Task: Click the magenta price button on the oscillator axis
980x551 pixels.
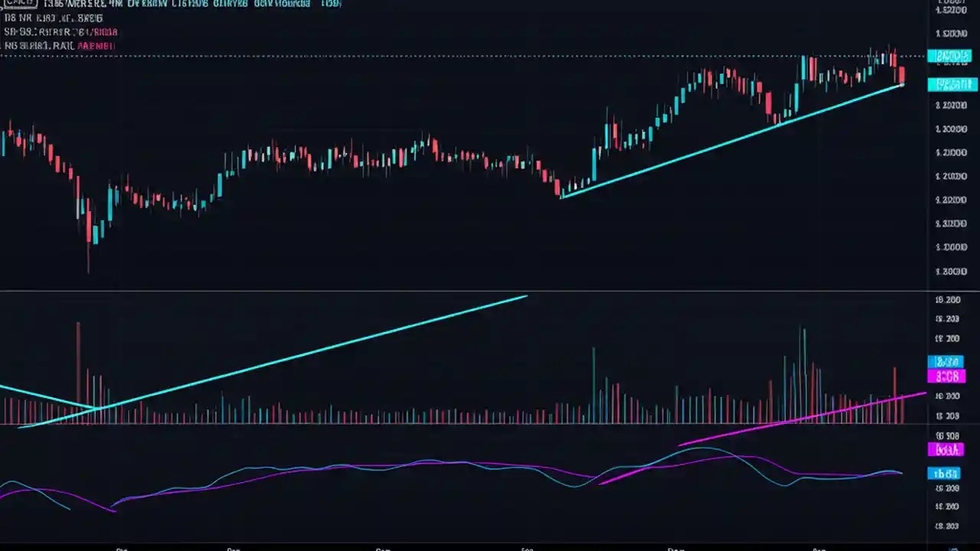Action: click(947, 450)
